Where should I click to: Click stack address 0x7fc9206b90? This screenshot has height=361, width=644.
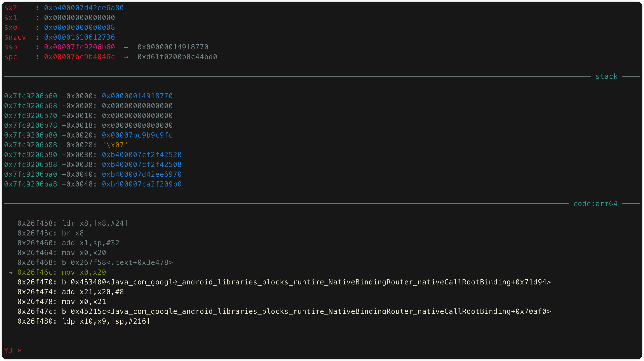coord(30,155)
